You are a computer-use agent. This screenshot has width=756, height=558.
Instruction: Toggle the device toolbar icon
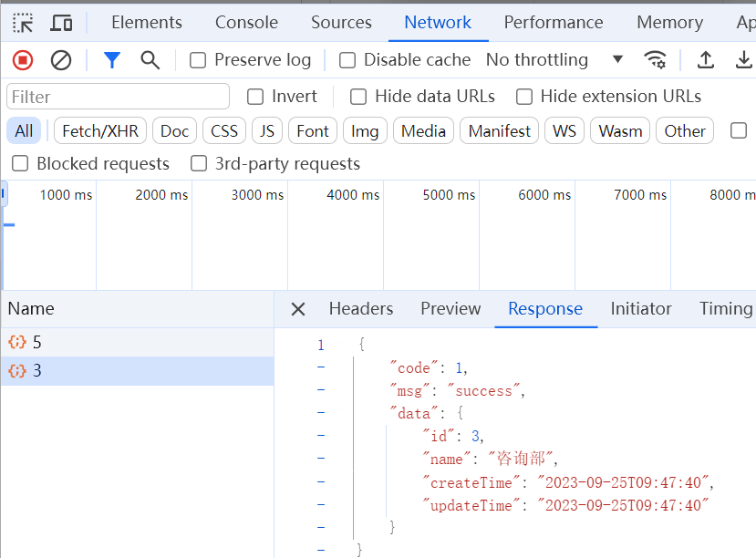61,23
